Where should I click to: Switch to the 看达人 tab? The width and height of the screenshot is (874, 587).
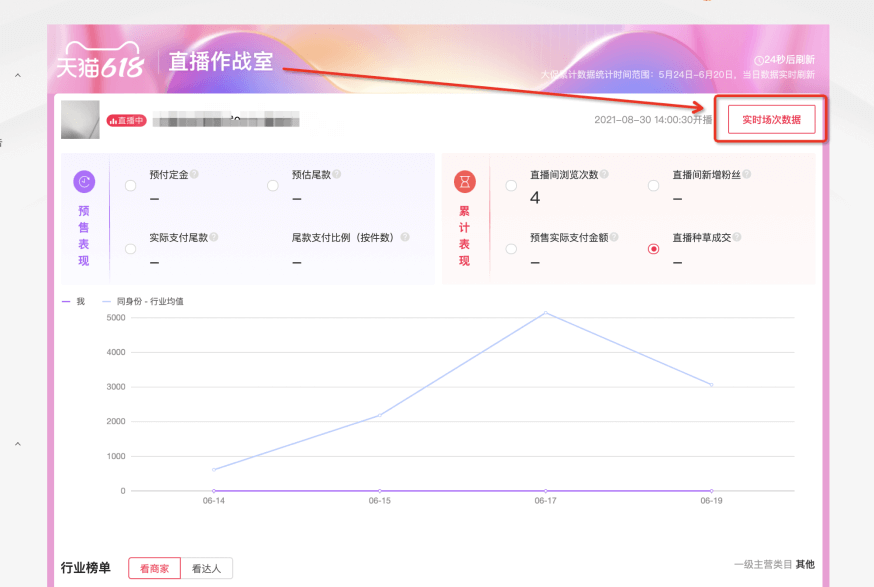click(x=206, y=568)
